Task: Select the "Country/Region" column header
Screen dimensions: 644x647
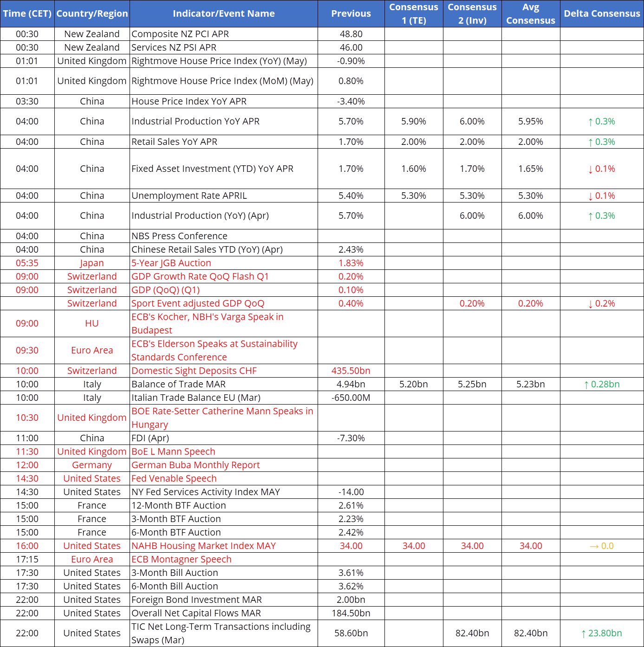Action: [92, 13]
